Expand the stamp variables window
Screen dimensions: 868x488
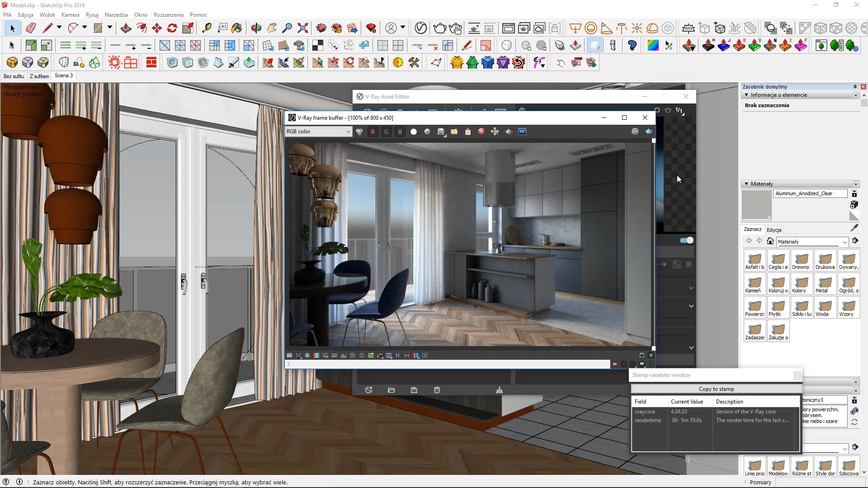coord(797,375)
